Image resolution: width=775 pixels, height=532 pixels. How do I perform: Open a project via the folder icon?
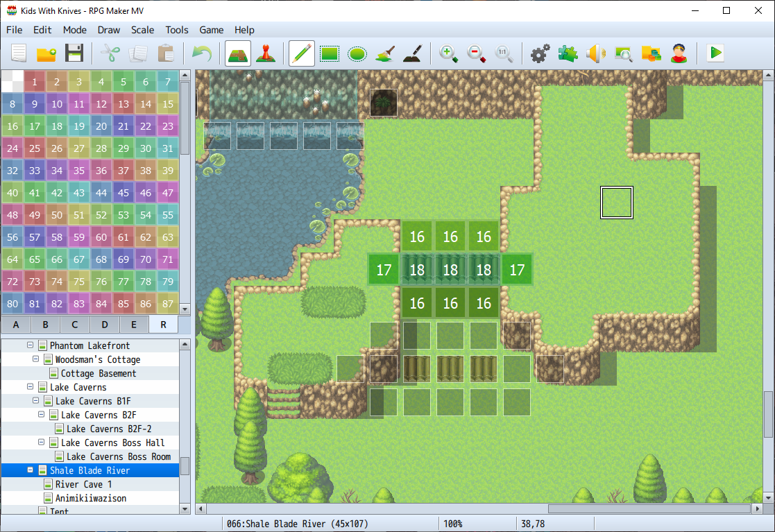tap(46, 53)
